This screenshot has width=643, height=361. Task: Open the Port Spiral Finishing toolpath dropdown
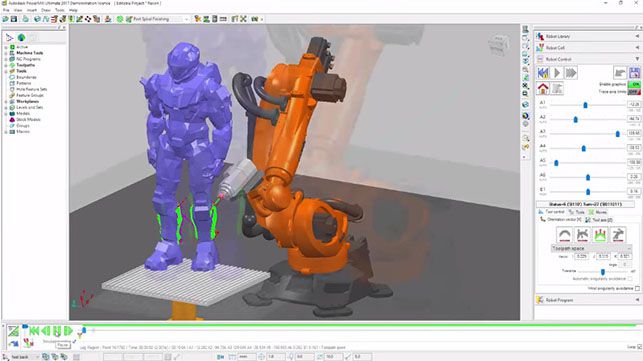point(186,19)
